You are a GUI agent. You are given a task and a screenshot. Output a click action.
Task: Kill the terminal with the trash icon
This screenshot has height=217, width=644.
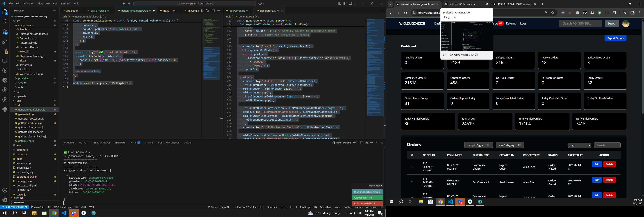click(x=366, y=143)
